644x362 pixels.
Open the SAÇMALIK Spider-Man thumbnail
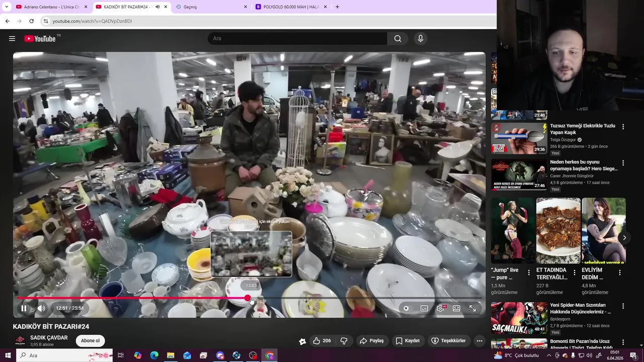519,318
